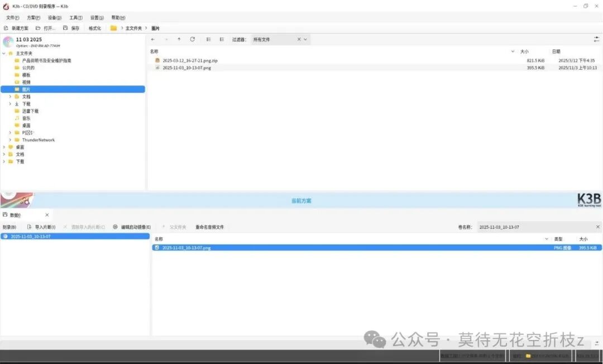Click the Open (打开) toolbar button
This screenshot has height=364, width=603.
[x=45, y=28]
